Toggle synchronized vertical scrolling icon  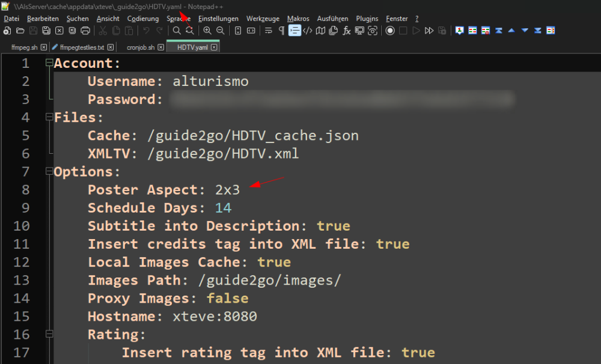click(238, 31)
